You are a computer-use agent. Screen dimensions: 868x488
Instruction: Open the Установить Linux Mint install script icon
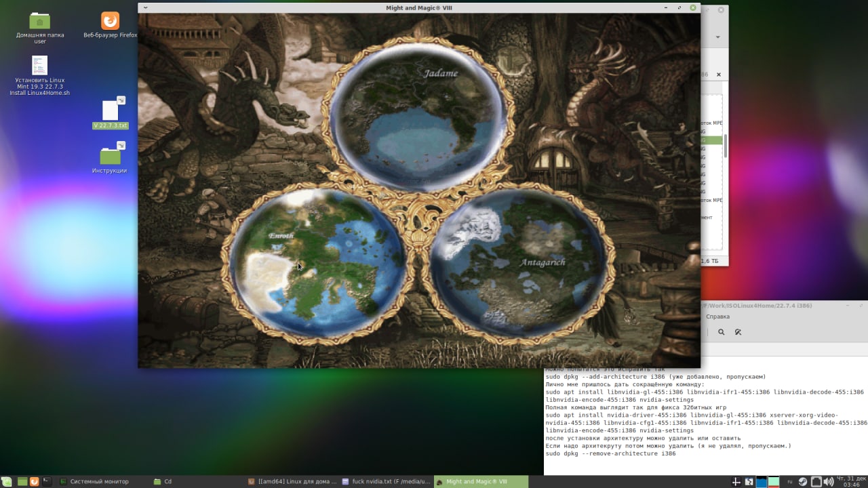(x=40, y=75)
